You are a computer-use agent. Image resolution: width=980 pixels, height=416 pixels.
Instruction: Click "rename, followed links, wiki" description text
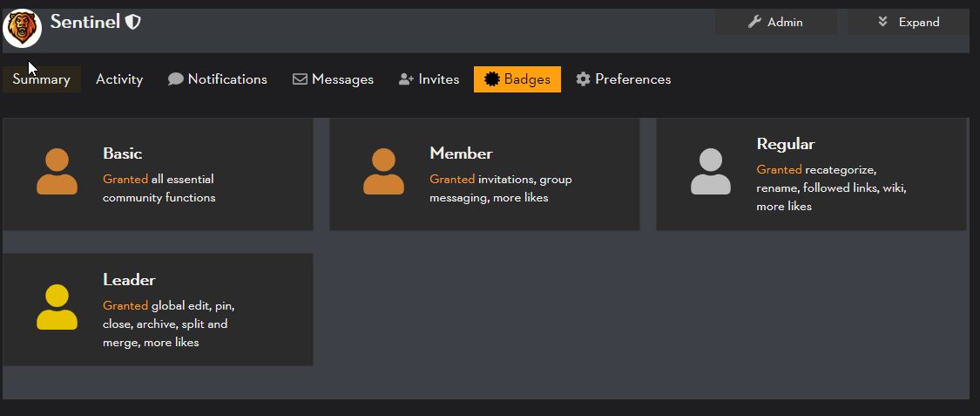(831, 188)
